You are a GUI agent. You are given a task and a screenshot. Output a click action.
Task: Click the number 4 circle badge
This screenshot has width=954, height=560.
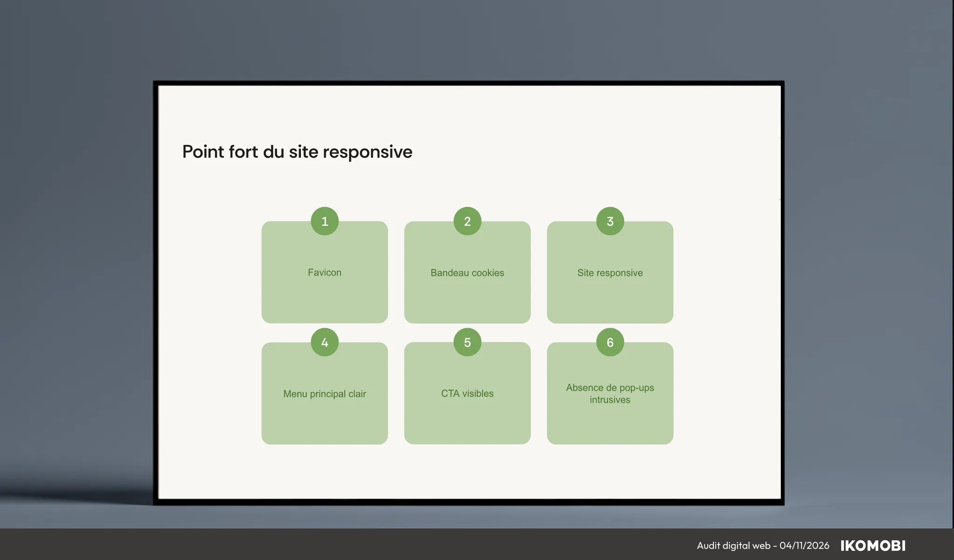coord(325,342)
